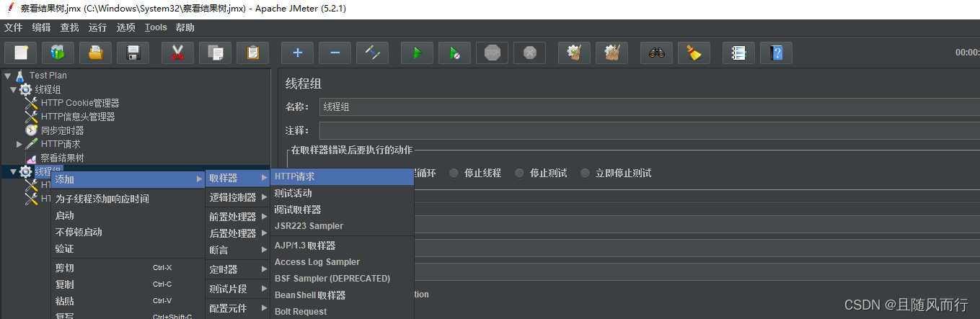Click 验证 in the context menu
This screenshot has height=319, width=980.
point(128,248)
